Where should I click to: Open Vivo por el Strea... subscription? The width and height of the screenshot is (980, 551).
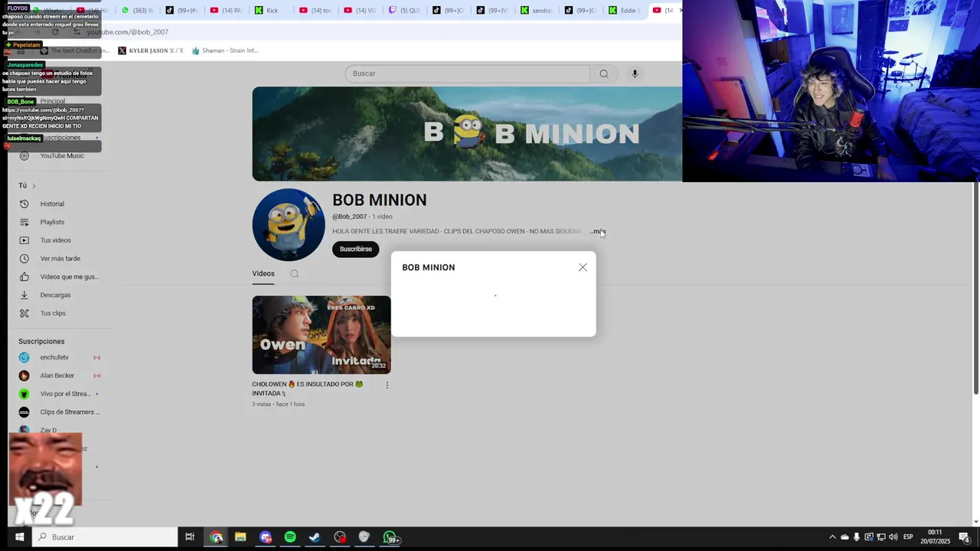click(65, 394)
